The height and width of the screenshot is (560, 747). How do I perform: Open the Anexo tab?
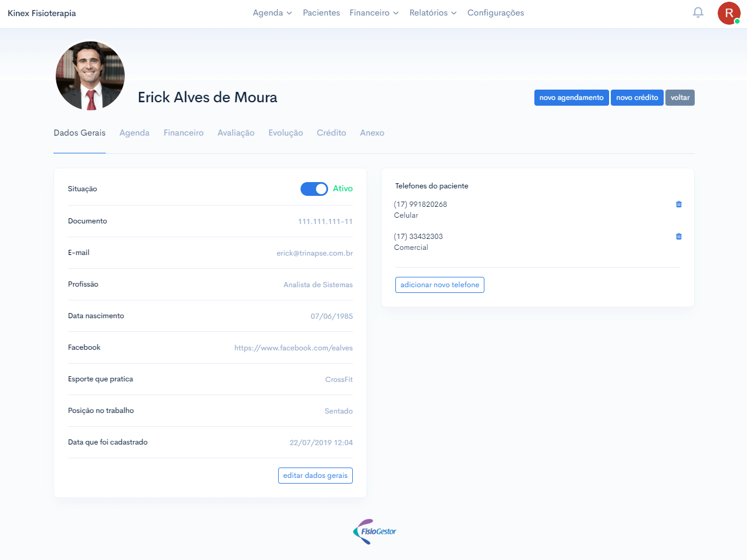click(372, 133)
